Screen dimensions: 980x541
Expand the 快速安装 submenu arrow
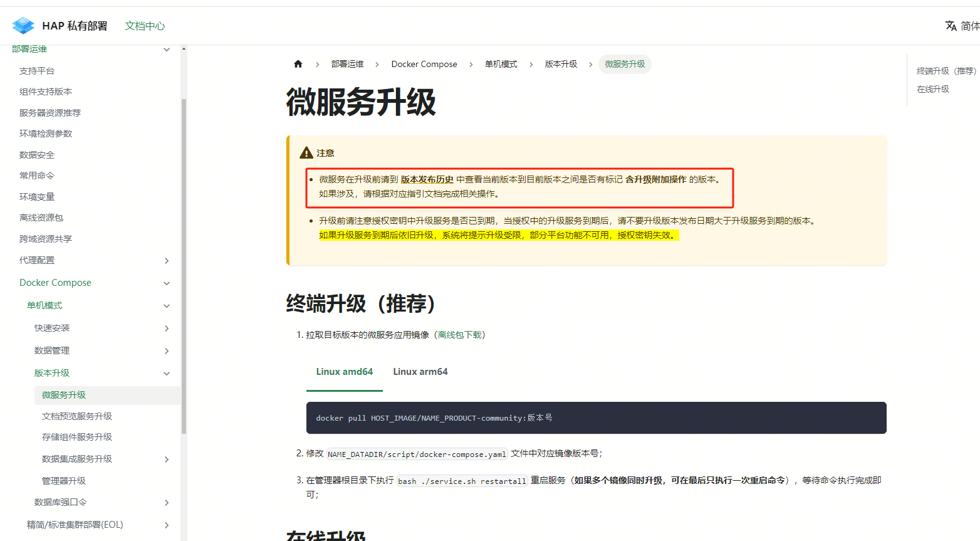click(167, 328)
